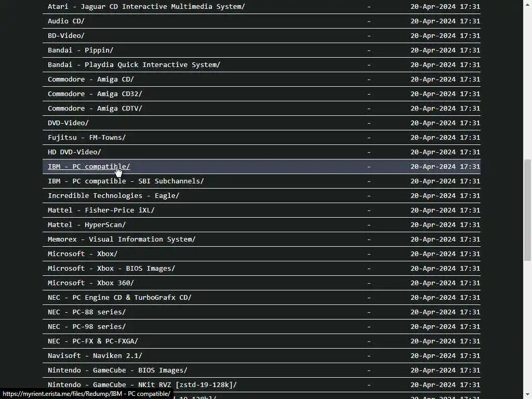Open IBM - PC compatible - SBI Subchannels/
Screen dimensions: 532x399
coord(126,181)
